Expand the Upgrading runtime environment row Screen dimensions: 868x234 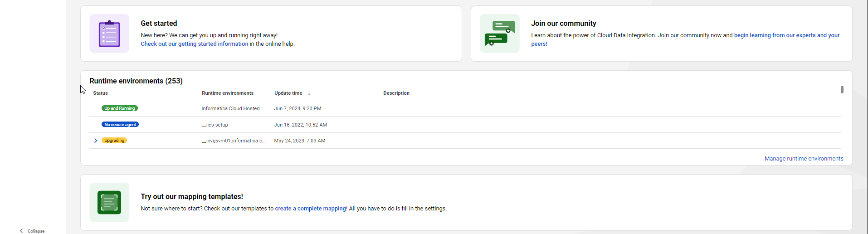tap(96, 141)
